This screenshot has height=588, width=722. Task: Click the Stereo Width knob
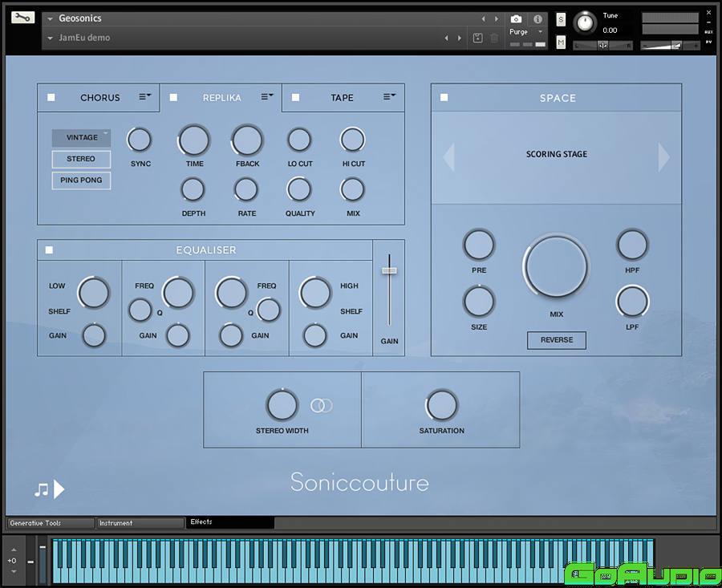[x=282, y=405]
